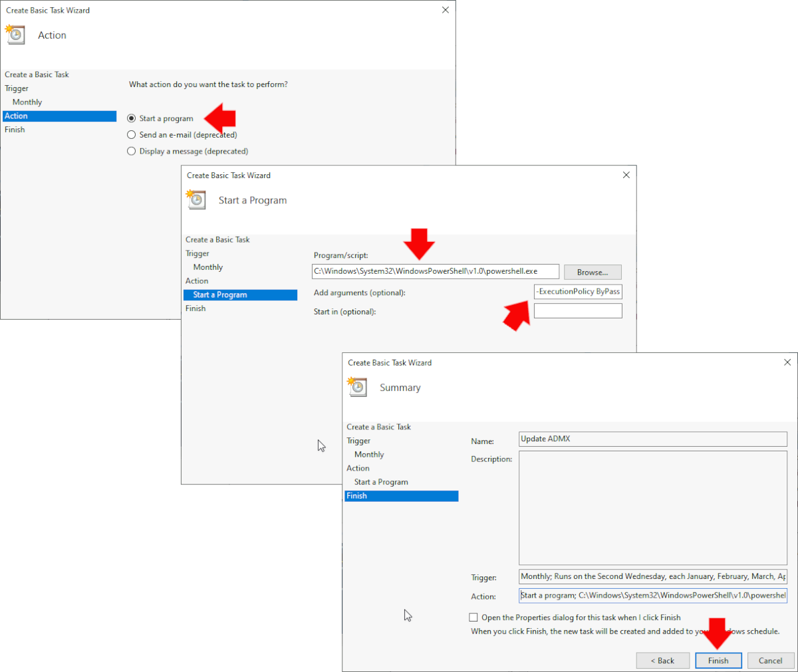Image resolution: width=798 pixels, height=672 pixels.
Task: Click the arguments field with ExecutionPolicy ByPass
Action: (x=577, y=291)
